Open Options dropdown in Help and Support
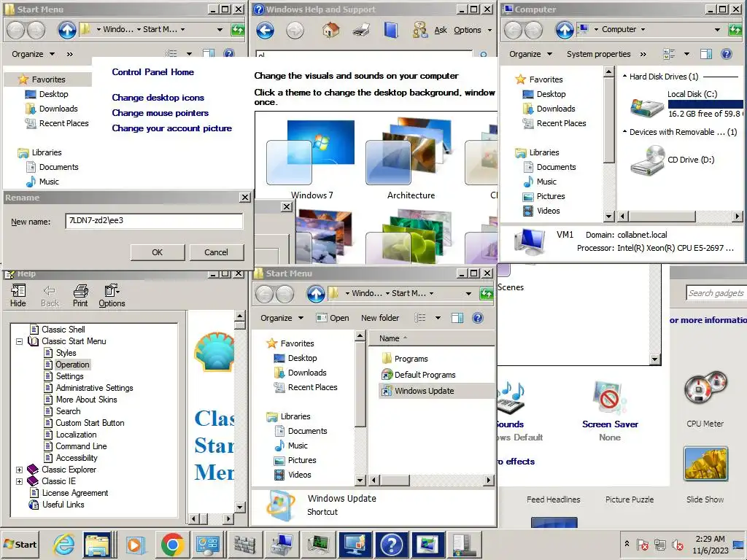 point(473,30)
